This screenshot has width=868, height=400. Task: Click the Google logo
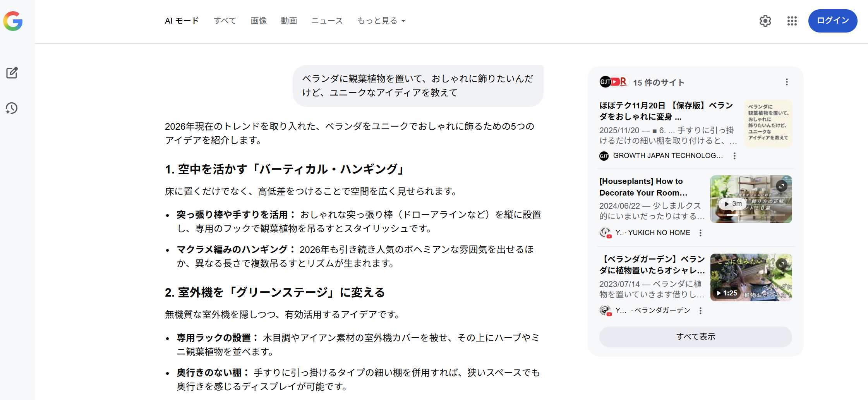[x=13, y=21]
